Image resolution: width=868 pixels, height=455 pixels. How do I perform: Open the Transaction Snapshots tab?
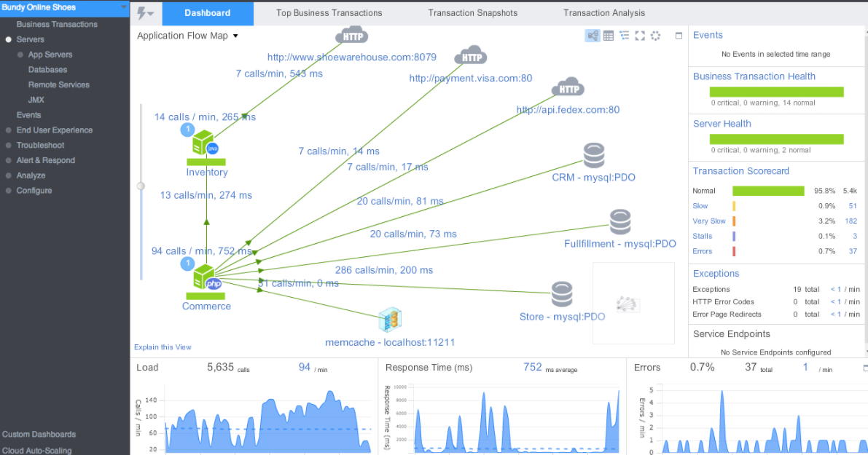pyautogui.click(x=472, y=12)
